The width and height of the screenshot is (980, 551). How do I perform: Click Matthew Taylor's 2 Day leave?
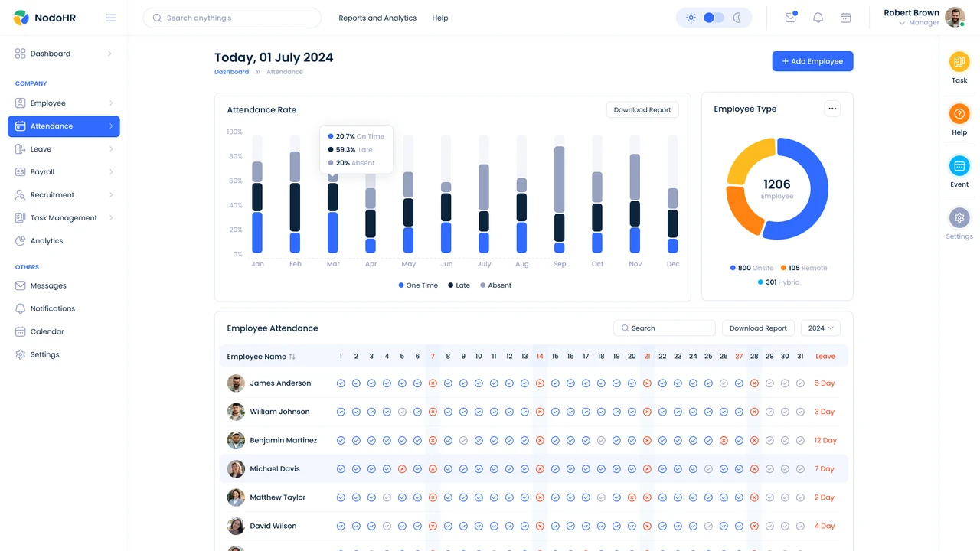pos(825,497)
